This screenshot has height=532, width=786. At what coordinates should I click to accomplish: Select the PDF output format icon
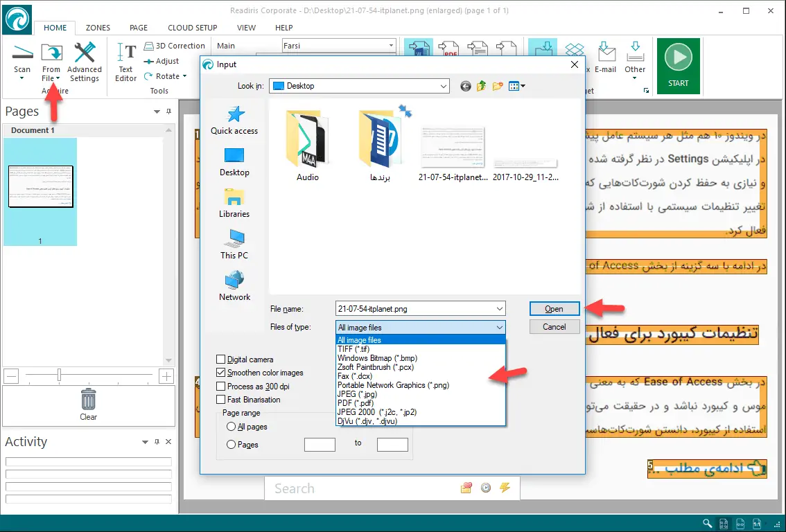coord(448,48)
